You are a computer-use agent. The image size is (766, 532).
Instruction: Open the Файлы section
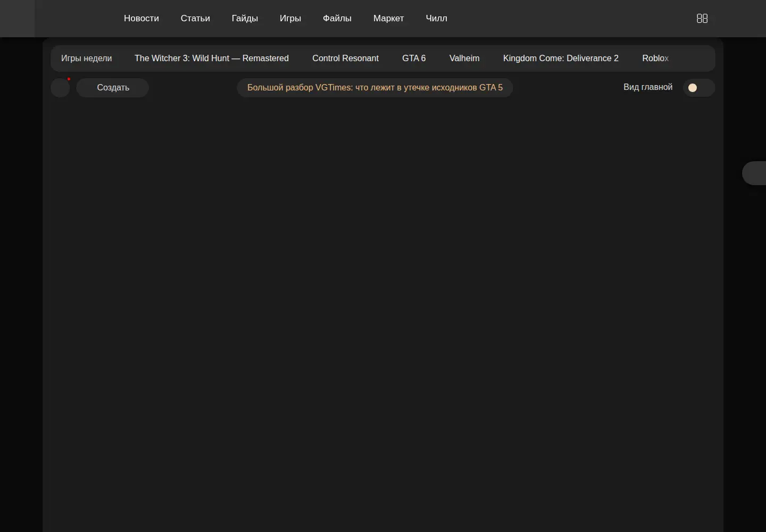(x=337, y=19)
